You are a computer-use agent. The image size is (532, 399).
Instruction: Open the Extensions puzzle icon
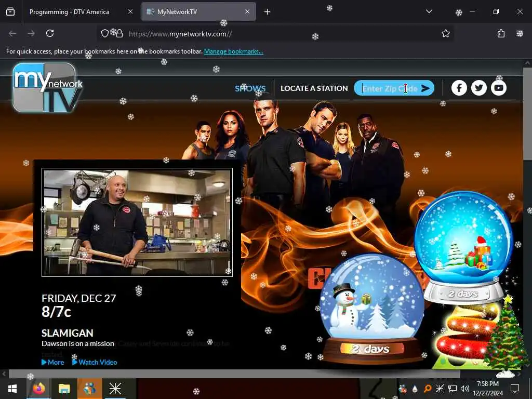501,33
